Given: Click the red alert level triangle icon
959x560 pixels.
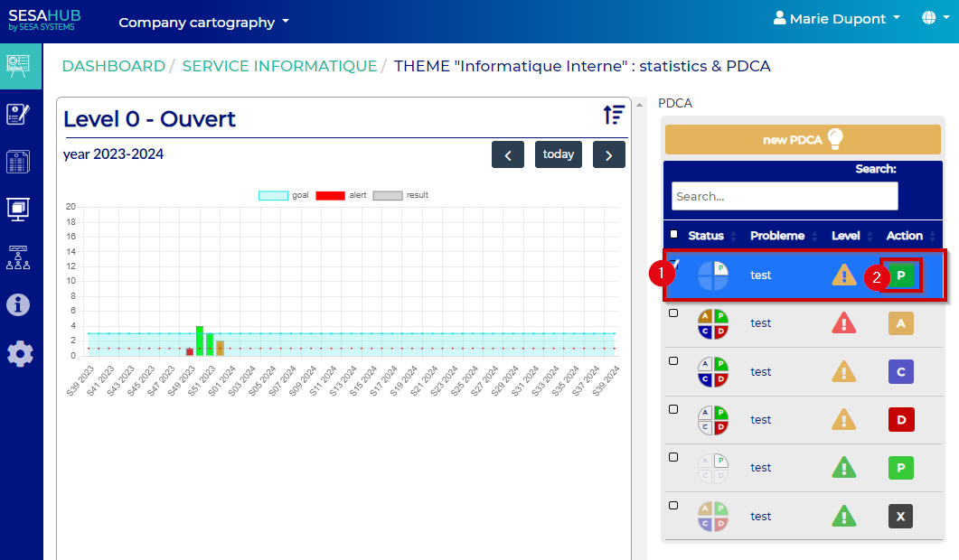Looking at the screenshot, I should (x=843, y=323).
